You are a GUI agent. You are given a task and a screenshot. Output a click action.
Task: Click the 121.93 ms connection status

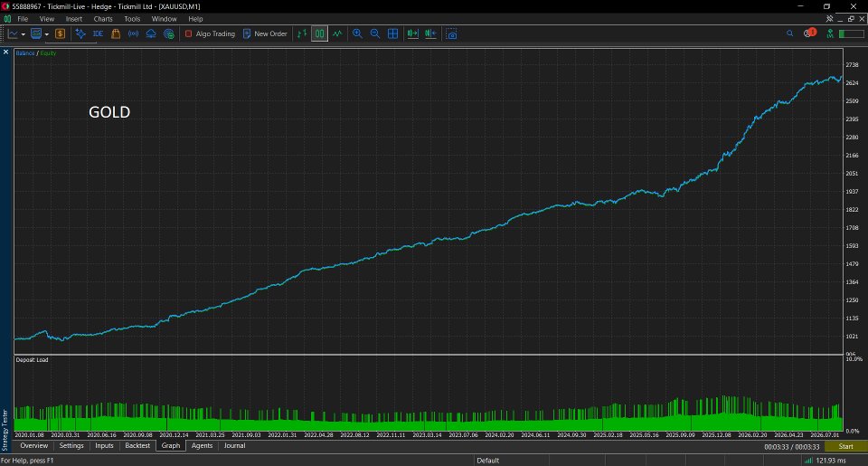tap(831, 461)
